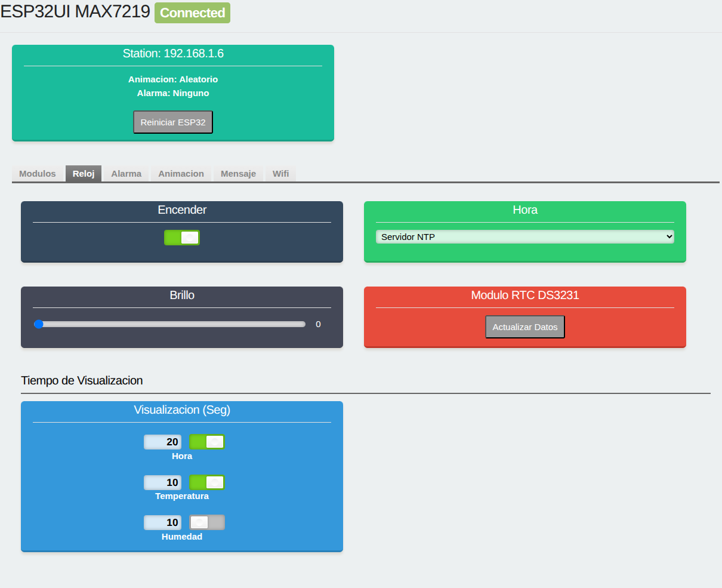The width and height of the screenshot is (722, 588).
Task: Click the green Connected status badge
Action: point(192,13)
